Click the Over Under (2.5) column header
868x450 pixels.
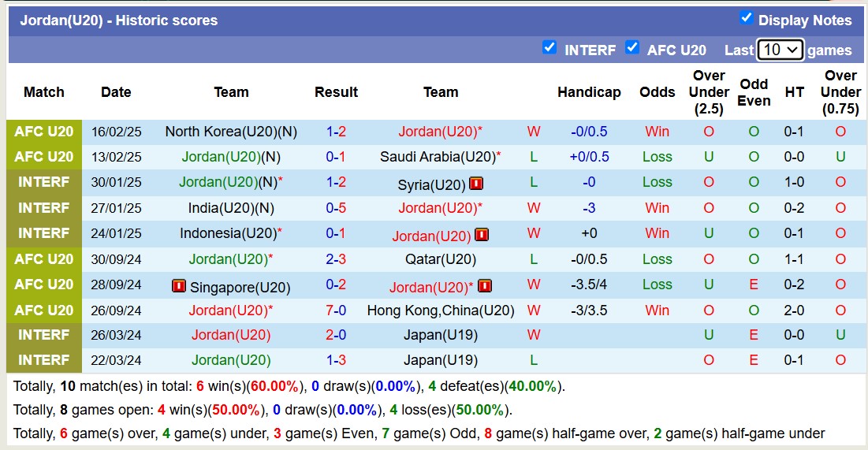coord(708,92)
